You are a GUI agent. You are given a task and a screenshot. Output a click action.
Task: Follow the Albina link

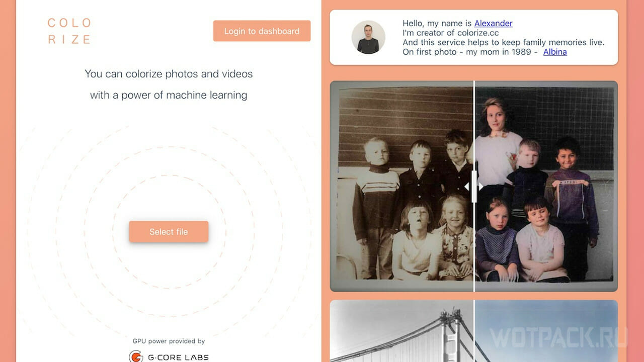[x=555, y=52]
